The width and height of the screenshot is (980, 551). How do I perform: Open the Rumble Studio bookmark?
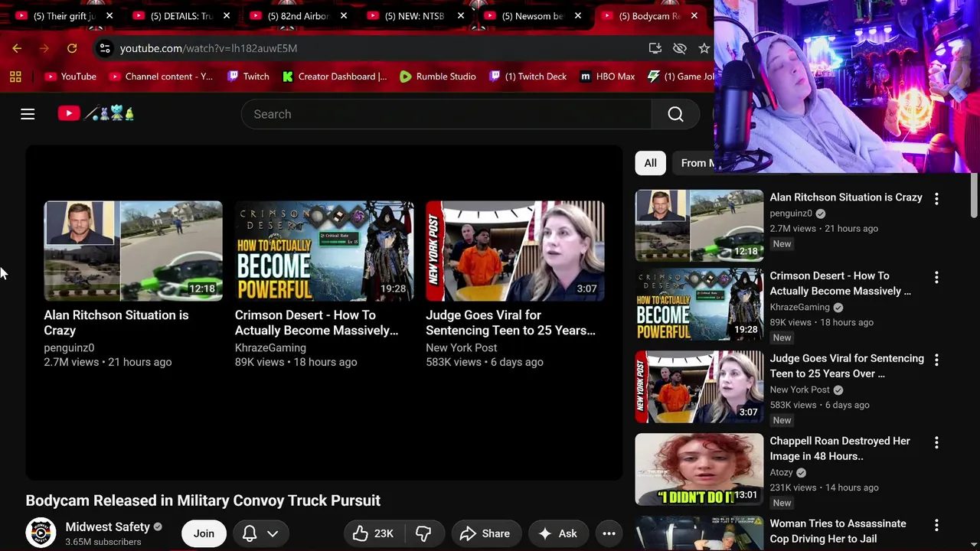point(438,77)
